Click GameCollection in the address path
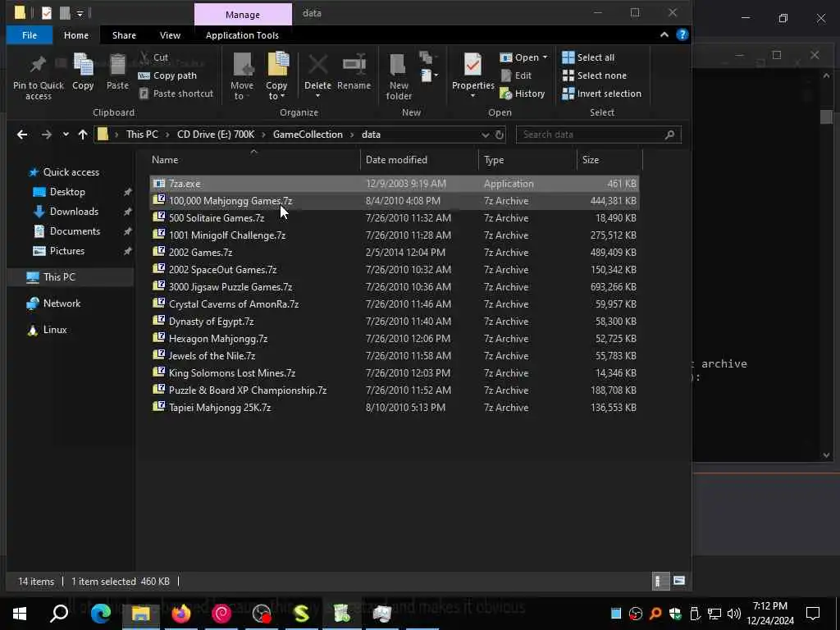This screenshot has height=630, width=840. coord(308,135)
